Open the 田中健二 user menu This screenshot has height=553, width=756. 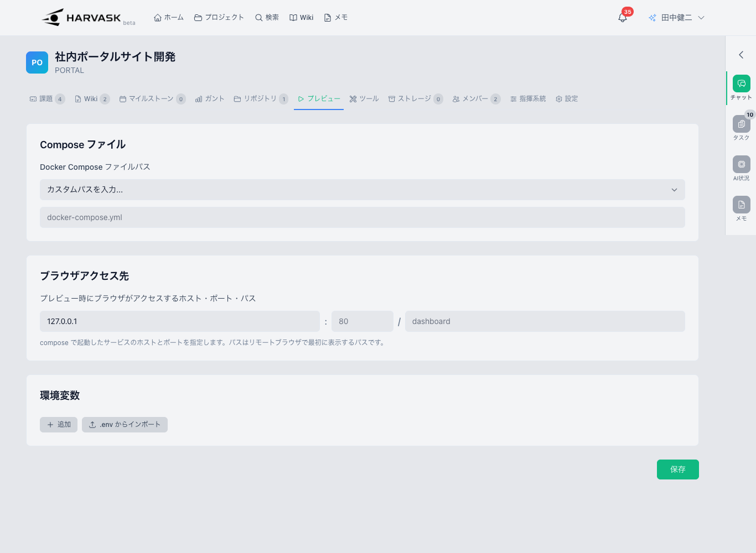tap(676, 18)
